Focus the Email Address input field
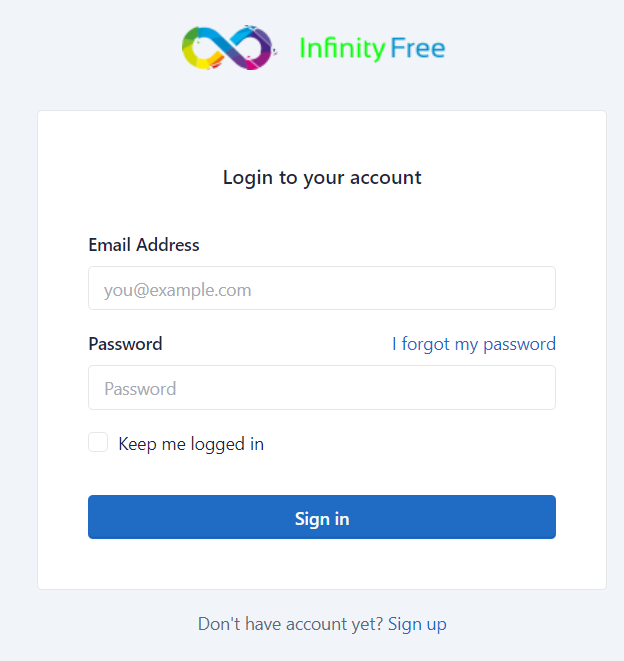 click(322, 288)
